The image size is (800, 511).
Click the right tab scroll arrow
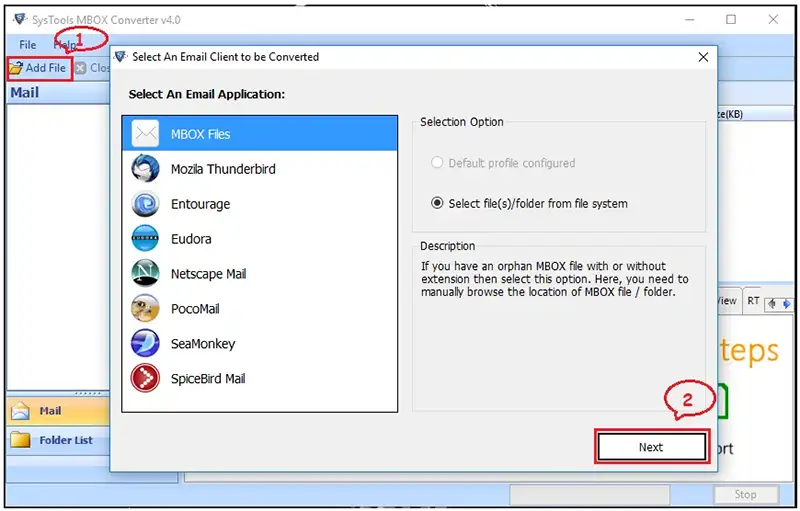(x=786, y=304)
